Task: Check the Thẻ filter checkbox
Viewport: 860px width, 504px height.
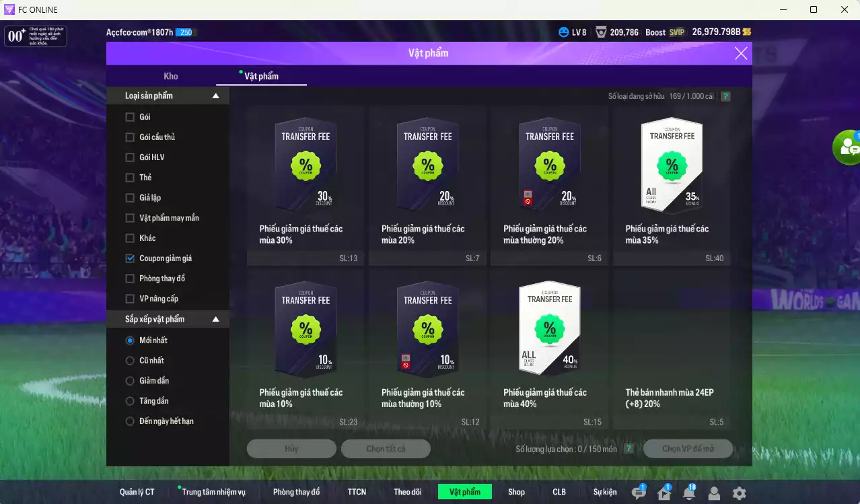Action: click(x=130, y=178)
